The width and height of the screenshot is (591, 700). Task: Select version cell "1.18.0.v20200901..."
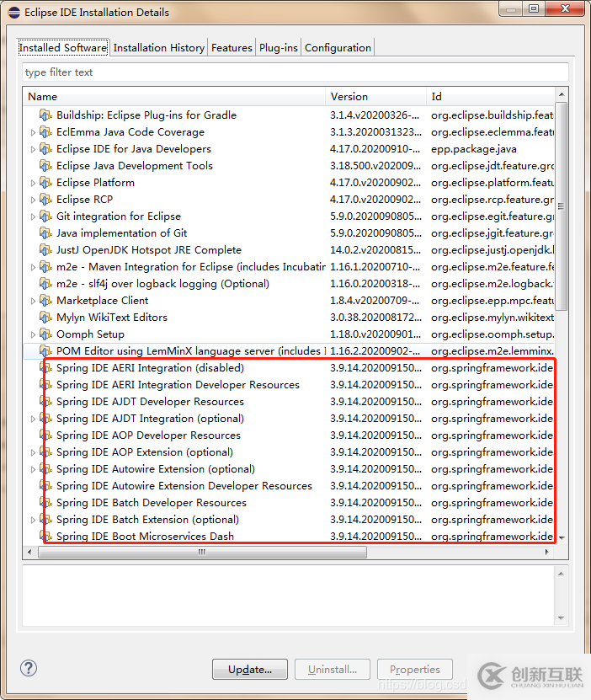(x=375, y=334)
